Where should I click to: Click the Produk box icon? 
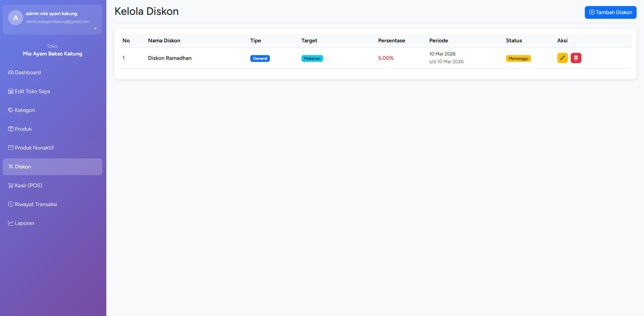(11, 129)
